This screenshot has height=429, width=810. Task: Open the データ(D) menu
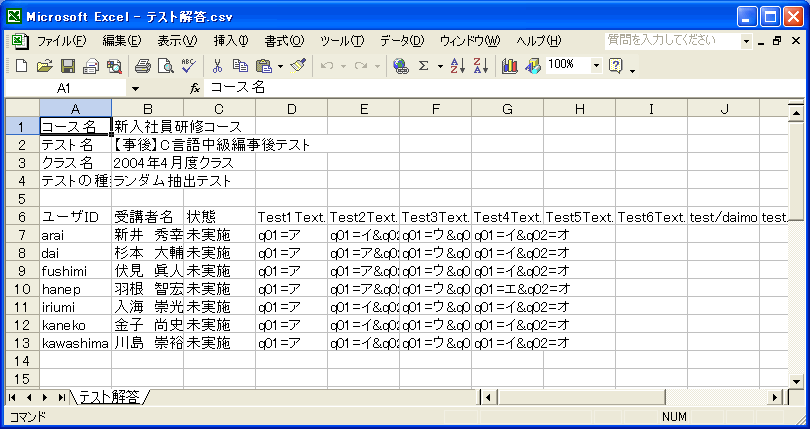[402, 41]
